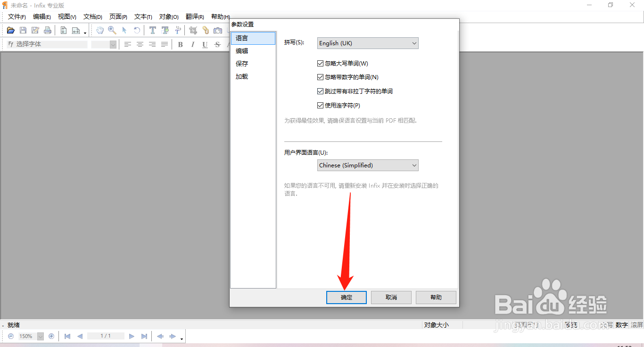Open the 文件(F) menu
The height and width of the screenshot is (347, 644).
(17, 17)
